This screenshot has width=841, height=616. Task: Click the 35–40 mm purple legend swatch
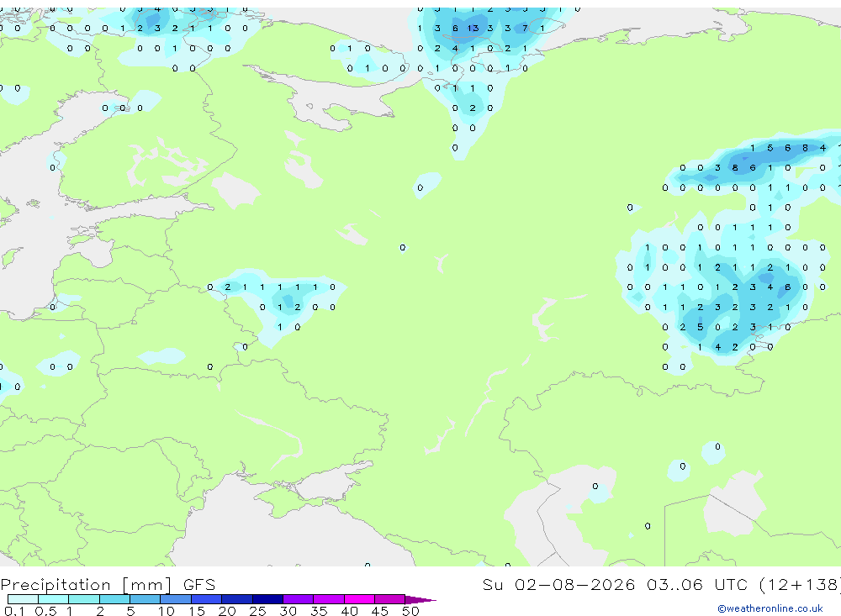pyautogui.click(x=329, y=599)
